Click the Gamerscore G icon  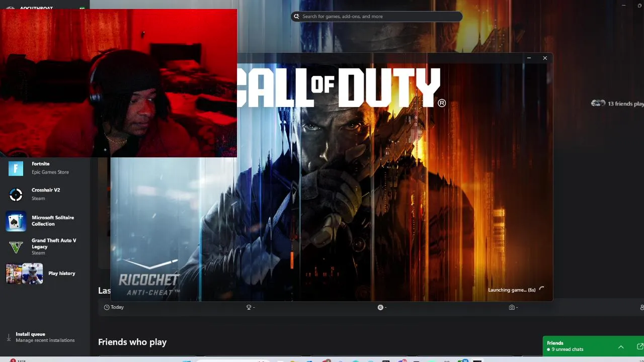pyautogui.click(x=380, y=307)
